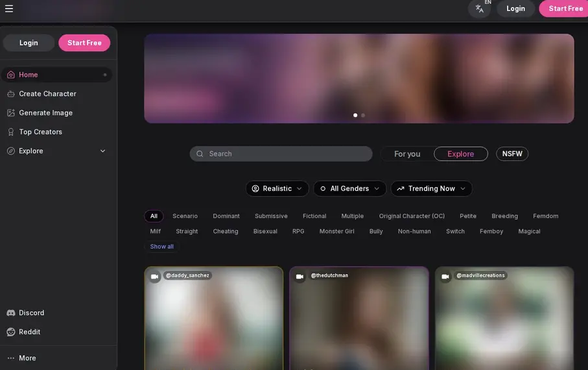
Task: Select the Magical tag
Action: coord(529,231)
